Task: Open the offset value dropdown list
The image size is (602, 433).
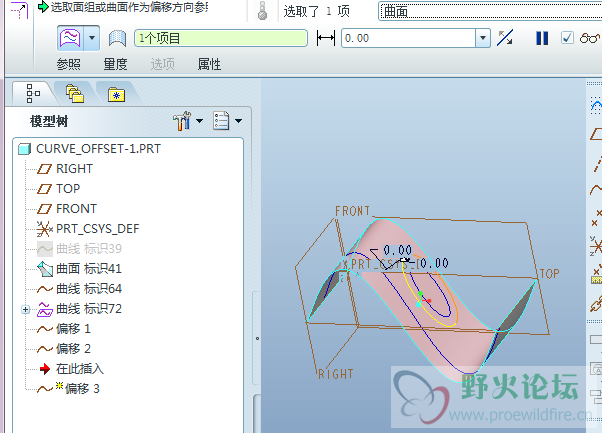Action: 483,38
